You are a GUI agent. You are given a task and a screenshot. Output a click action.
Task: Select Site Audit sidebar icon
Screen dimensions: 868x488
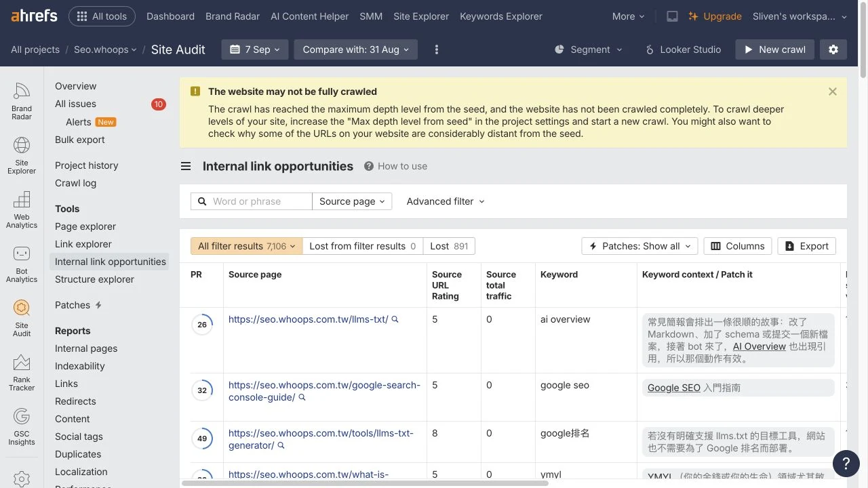click(22, 319)
